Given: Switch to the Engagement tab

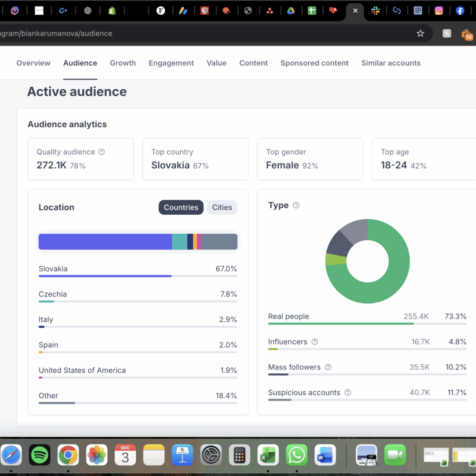Looking at the screenshot, I should (171, 63).
